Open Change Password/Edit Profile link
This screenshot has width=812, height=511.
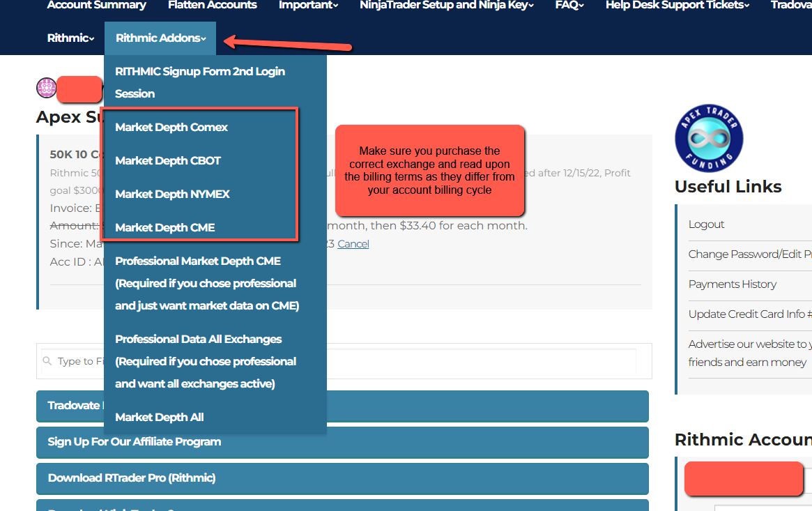750,254
